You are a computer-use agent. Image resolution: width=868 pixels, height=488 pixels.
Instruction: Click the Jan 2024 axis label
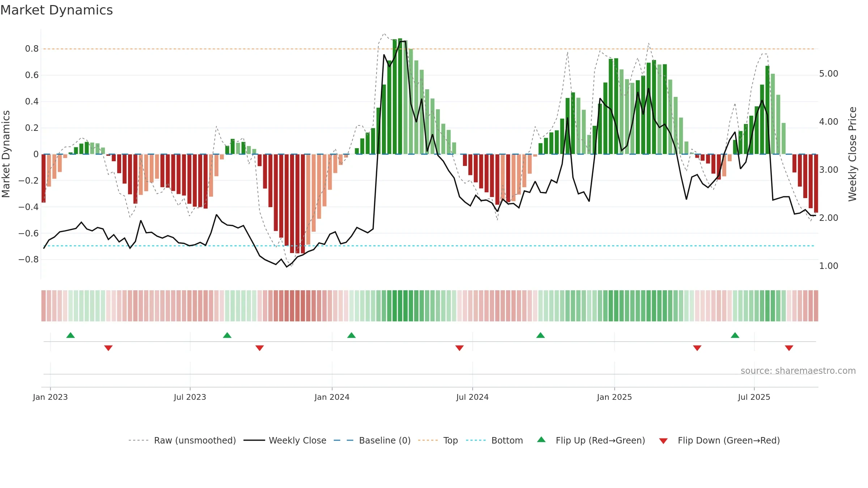(332, 397)
